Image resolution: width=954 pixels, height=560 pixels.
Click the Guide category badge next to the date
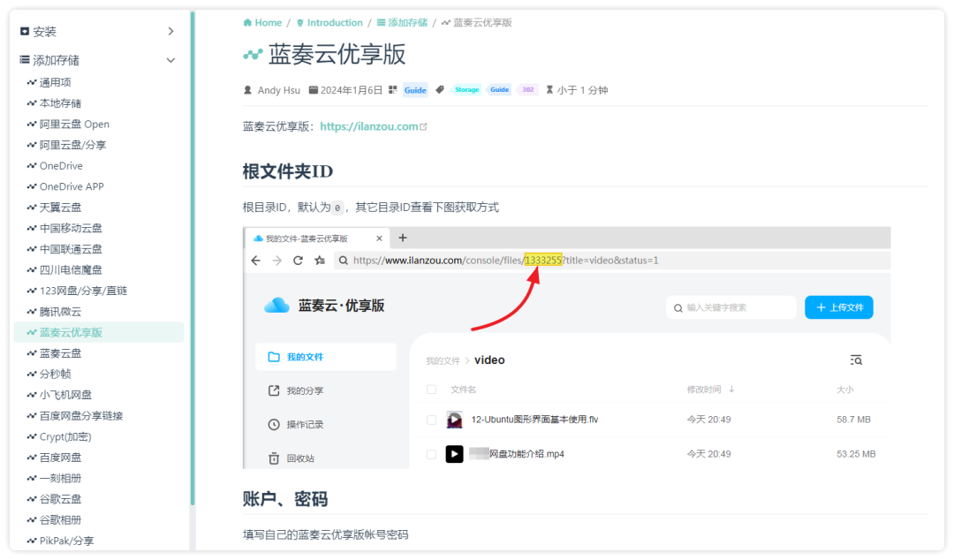click(x=415, y=90)
